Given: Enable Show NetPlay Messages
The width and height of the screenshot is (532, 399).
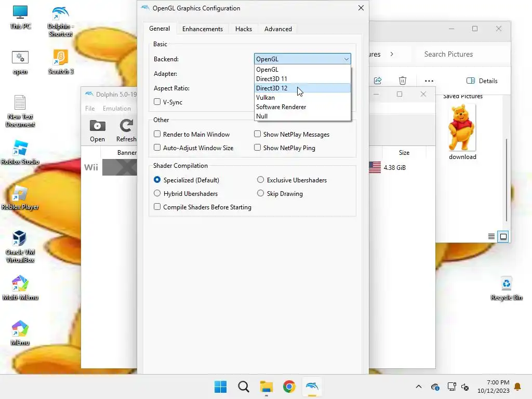Looking at the screenshot, I should click(x=258, y=134).
